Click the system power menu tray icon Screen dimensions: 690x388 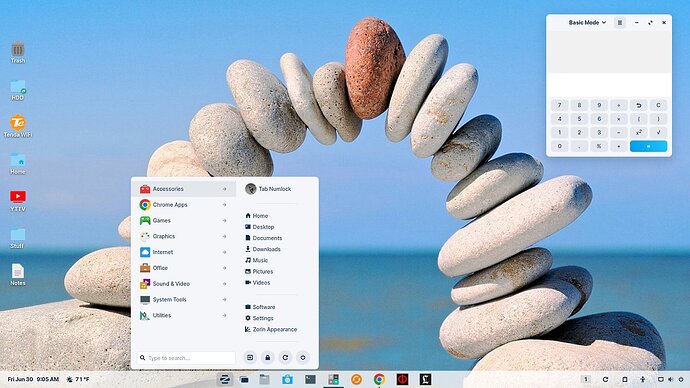pyautogui.click(x=681, y=379)
